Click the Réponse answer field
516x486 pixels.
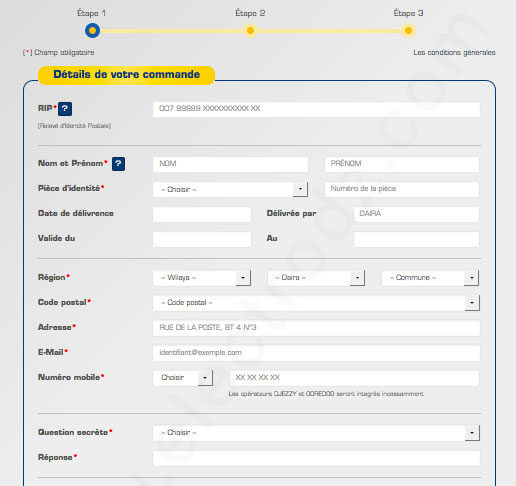coord(316,458)
